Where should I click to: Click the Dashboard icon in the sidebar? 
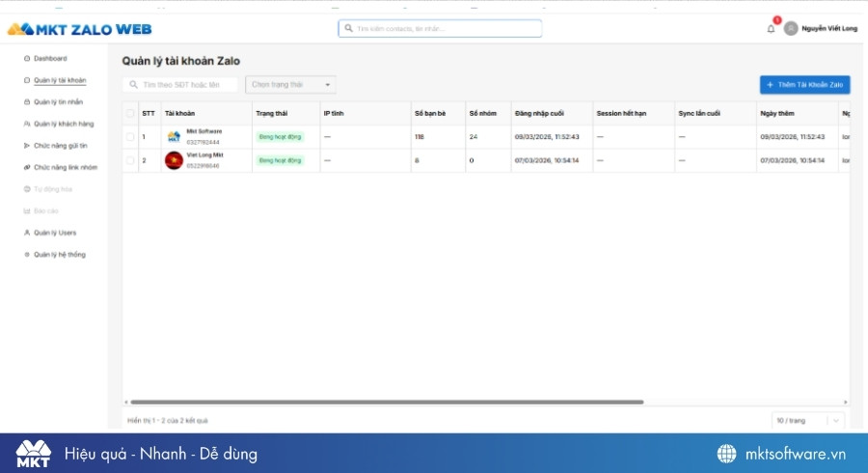(x=26, y=59)
